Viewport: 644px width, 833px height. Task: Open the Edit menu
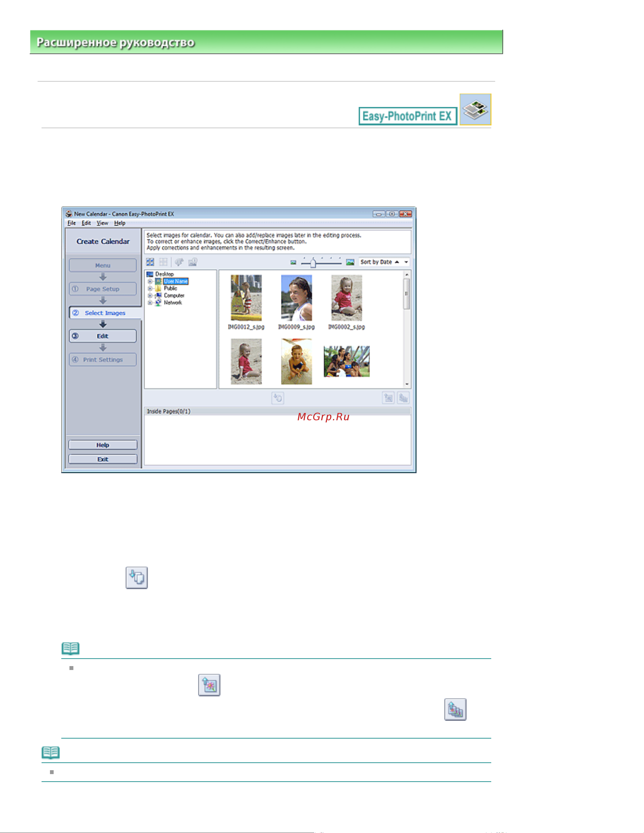(x=86, y=223)
